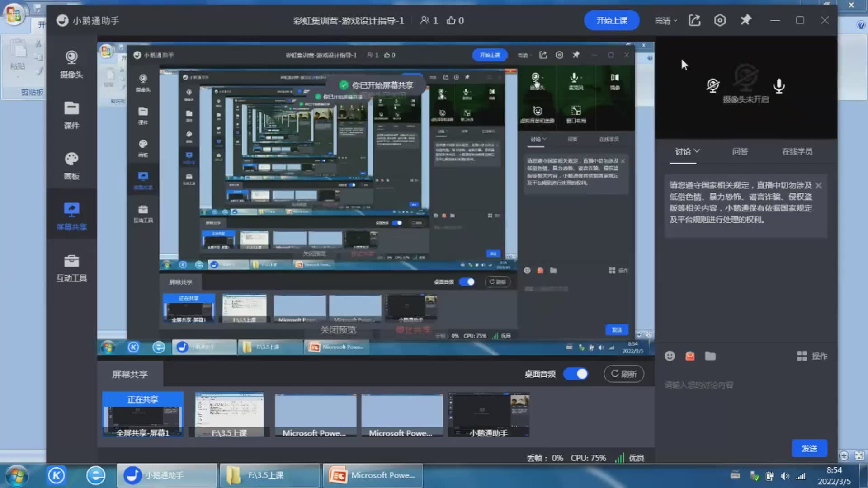Image resolution: width=868 pixels, height=488 pixels.
Task: Open the blue browser icon in taskbar
Action: point(96,475)
